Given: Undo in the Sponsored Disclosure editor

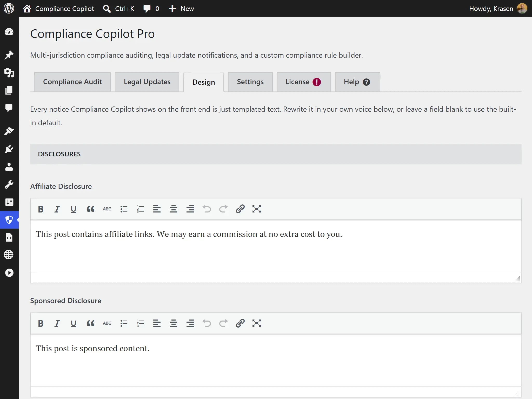Looking at the screenshot, I should click(x=207, y=323).
